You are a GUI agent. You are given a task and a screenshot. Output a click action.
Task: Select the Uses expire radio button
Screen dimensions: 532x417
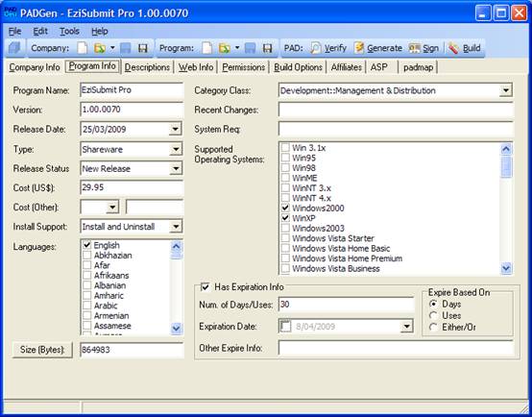click(433, 316)
